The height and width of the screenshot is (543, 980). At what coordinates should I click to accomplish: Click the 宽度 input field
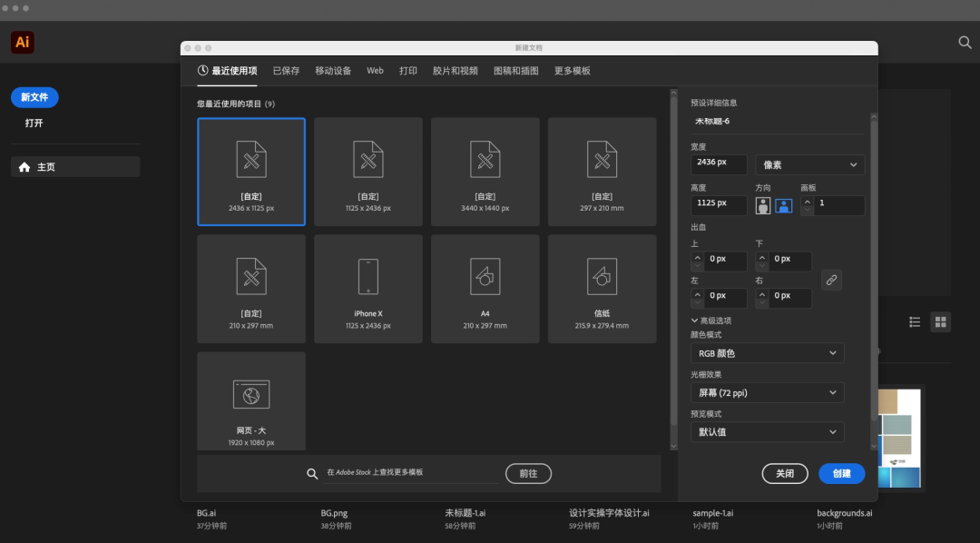click(719, 164)
